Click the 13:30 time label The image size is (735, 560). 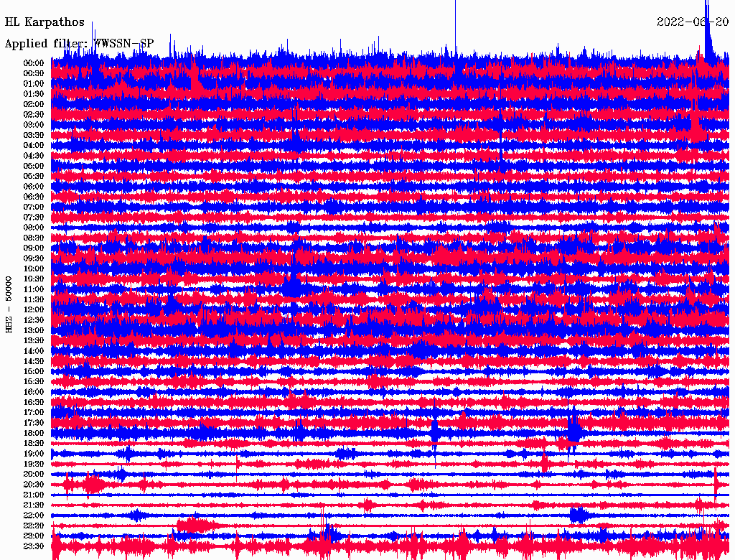[34, 341]
